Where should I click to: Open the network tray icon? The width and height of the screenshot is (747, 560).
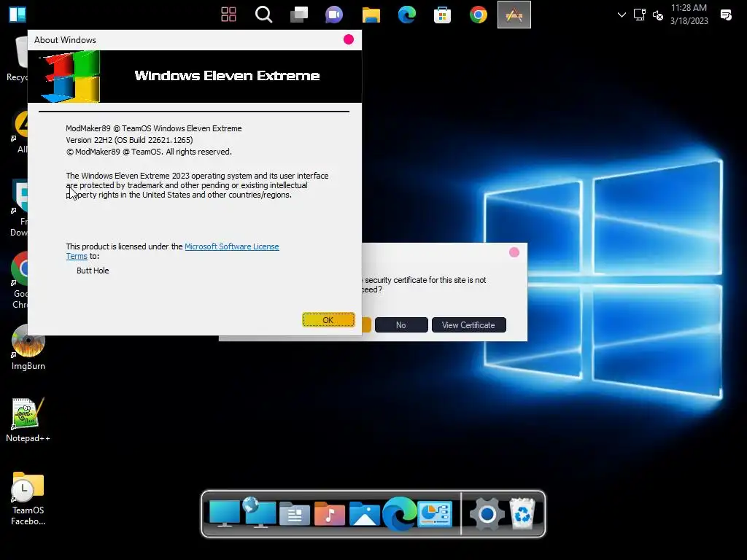[x=639, y=15]
